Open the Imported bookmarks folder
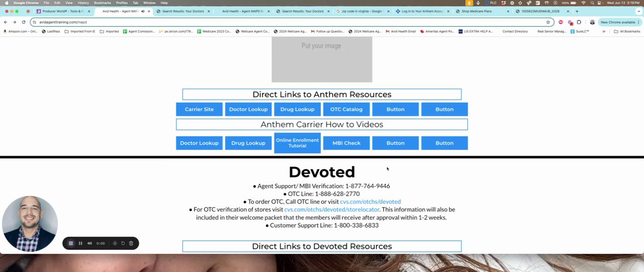 coord(109,31)
